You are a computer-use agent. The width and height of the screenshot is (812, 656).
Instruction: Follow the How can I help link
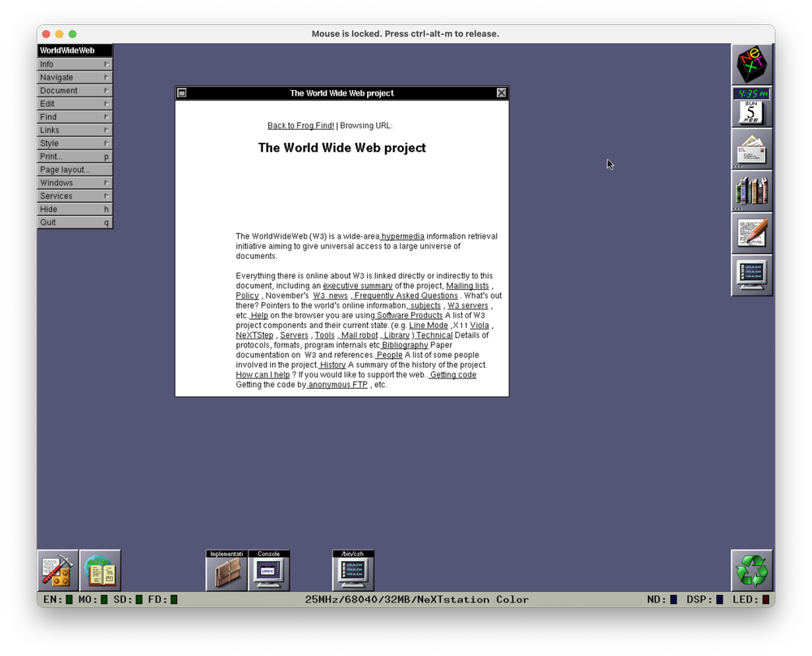point(262,375)
